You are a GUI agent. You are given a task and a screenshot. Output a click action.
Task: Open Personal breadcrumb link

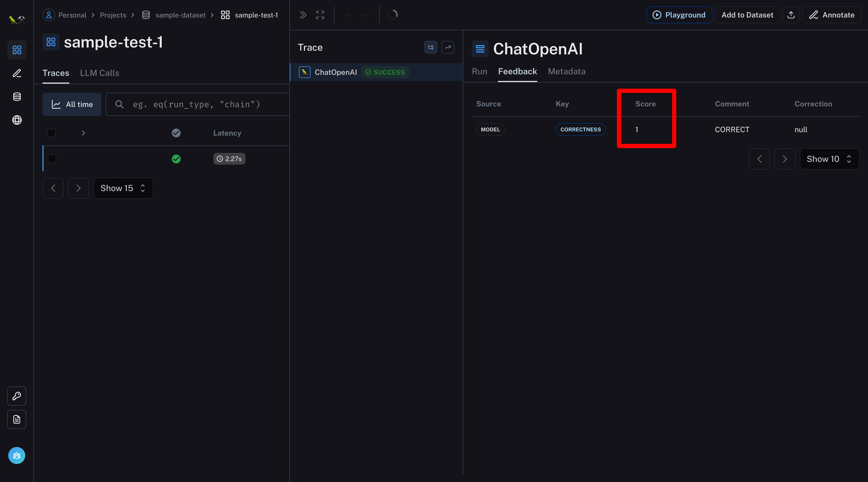click(x=72, y=15)
